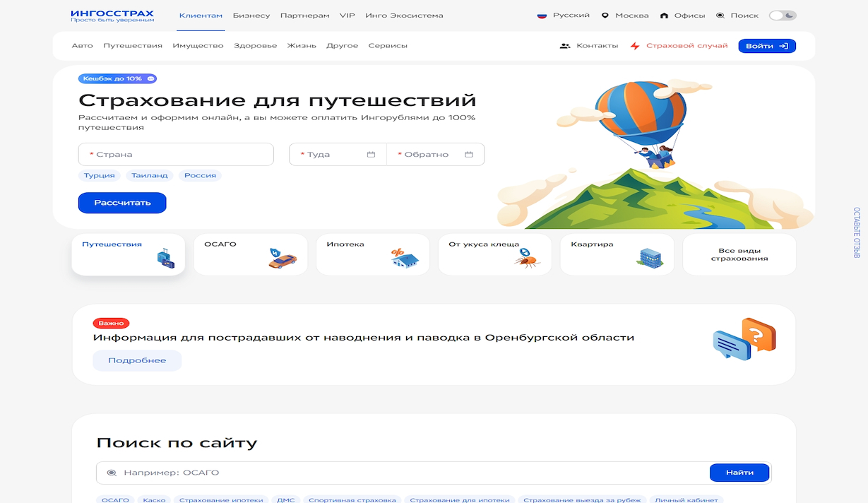Open the Имущество menu
Screen dimensions: 868x503
coord(198,46)
